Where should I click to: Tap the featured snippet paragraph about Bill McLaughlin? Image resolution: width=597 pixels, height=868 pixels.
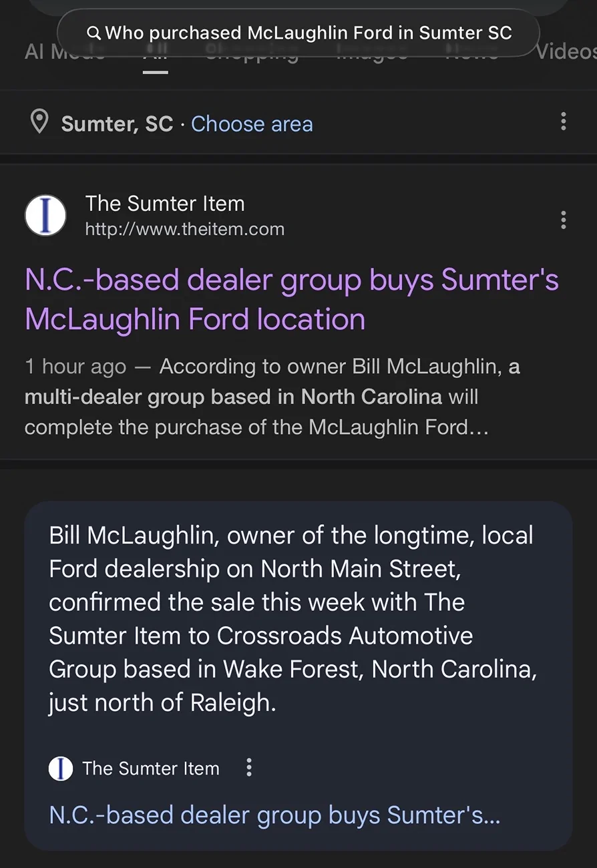click(292, 618)
